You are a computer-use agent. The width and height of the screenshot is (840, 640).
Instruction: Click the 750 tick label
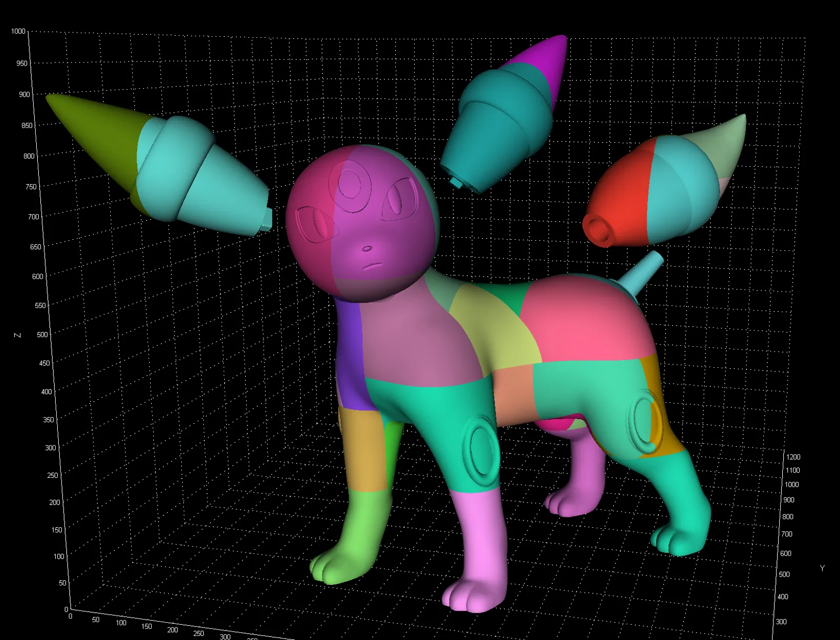[x=31, y=187]
